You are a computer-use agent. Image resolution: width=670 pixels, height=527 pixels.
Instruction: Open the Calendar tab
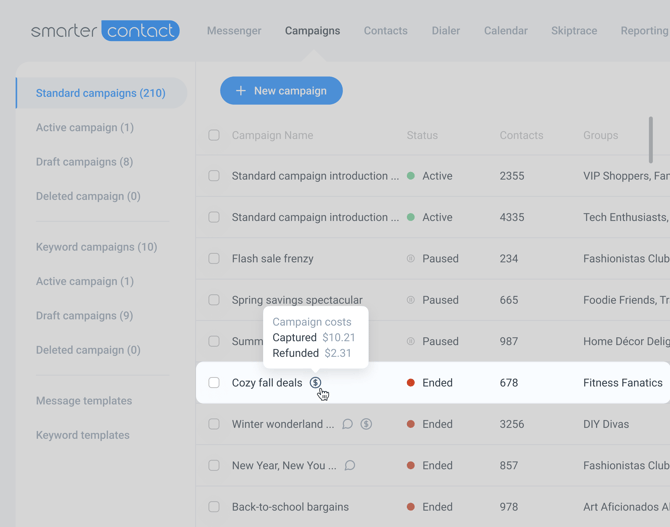click(x=505, y=31)
